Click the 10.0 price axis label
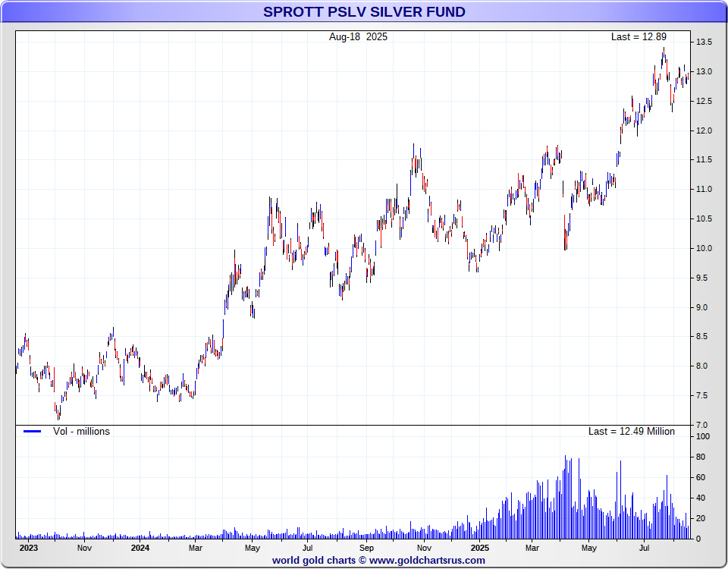This screenshot has height=569, width=728. pyautogui.click(x=704, y=249)
